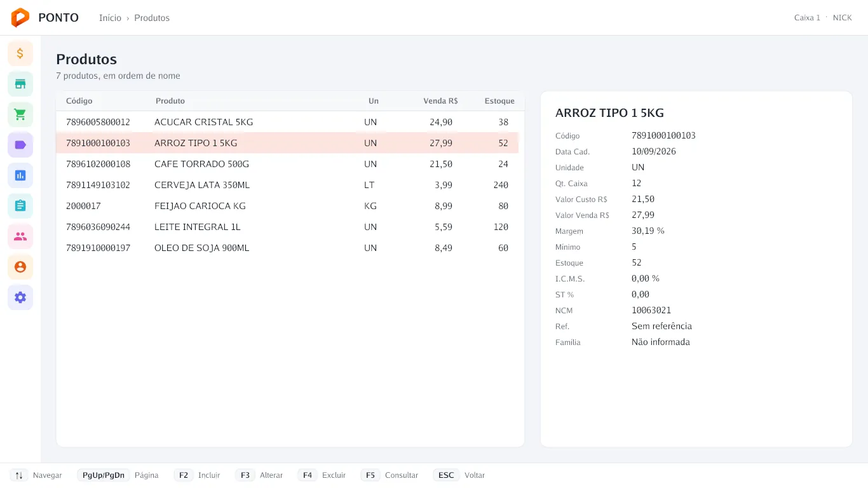Click the Navegar arrows key hint
868x488 pixels.
coord(36,475)
